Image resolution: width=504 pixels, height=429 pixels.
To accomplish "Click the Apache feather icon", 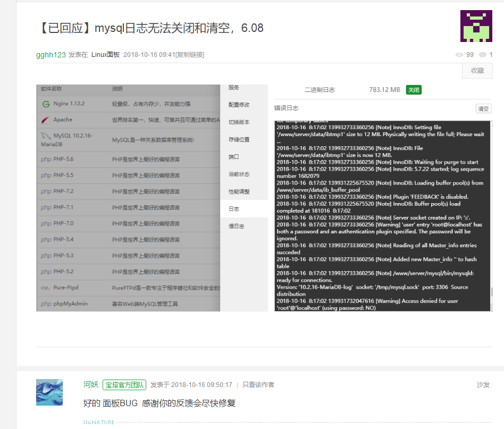I will point(45,120).
